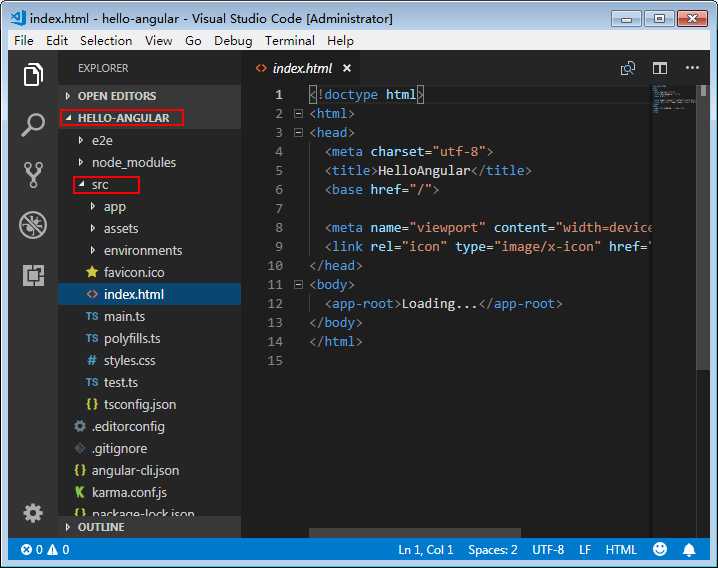Open main.ts from the file tree
Image resolution: width=718 pixels, height=568 pixels.
point(149,316)
